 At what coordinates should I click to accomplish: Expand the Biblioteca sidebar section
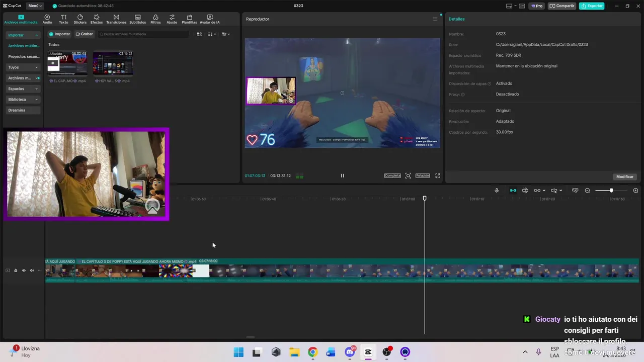click(x=23, y=100)
